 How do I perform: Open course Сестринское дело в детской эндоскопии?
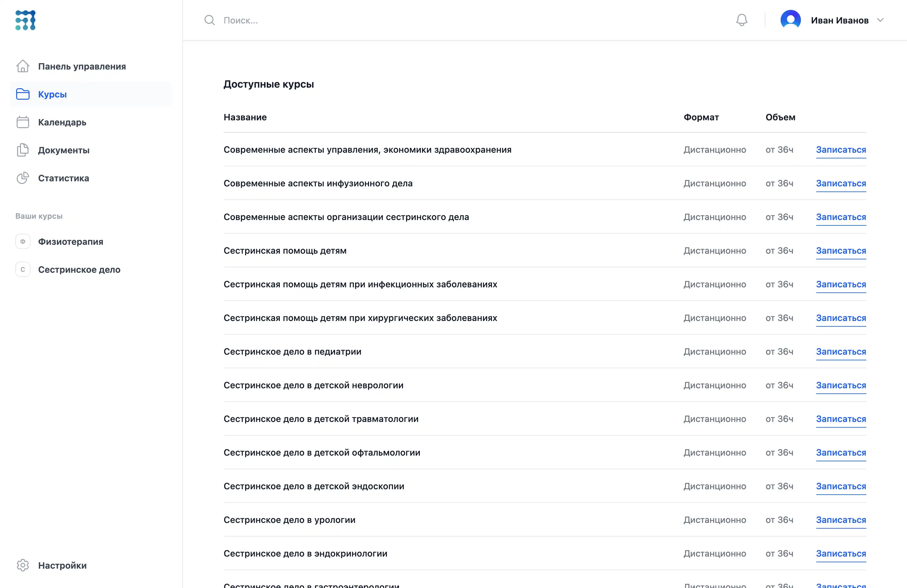click(314, 486)
